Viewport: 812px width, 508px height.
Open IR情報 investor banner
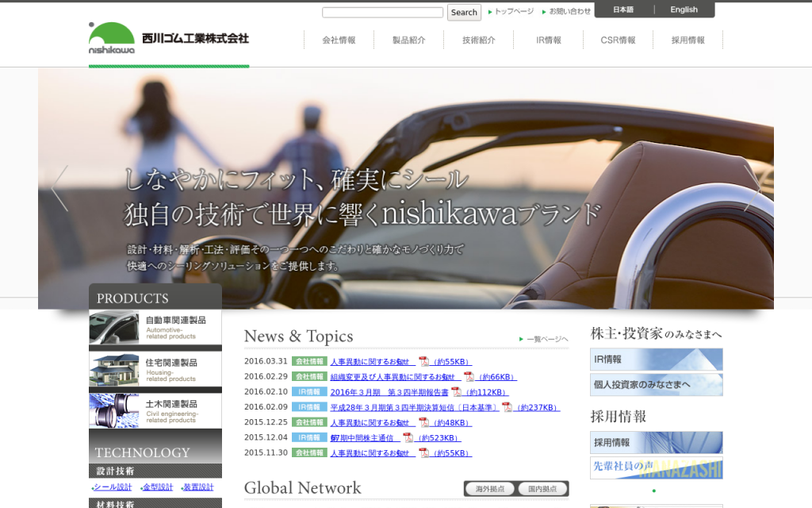pyautogui.click(x=656, y=360)
